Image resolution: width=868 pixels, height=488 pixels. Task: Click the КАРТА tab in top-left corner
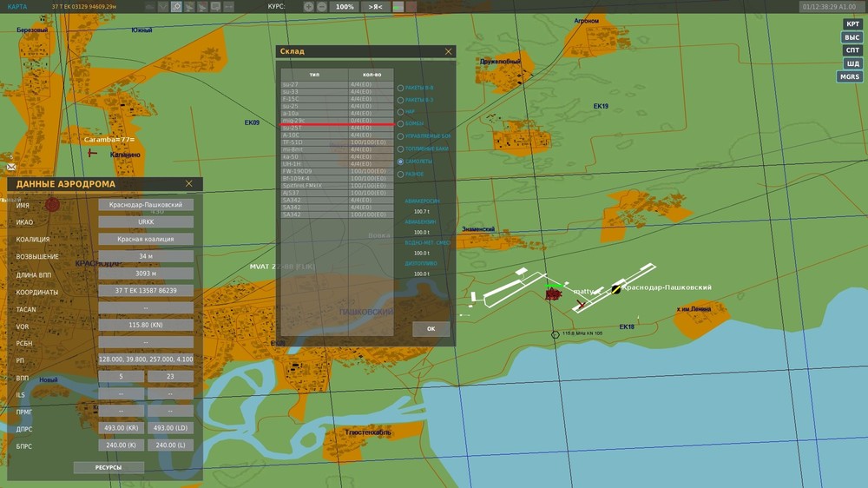[17, 7]
